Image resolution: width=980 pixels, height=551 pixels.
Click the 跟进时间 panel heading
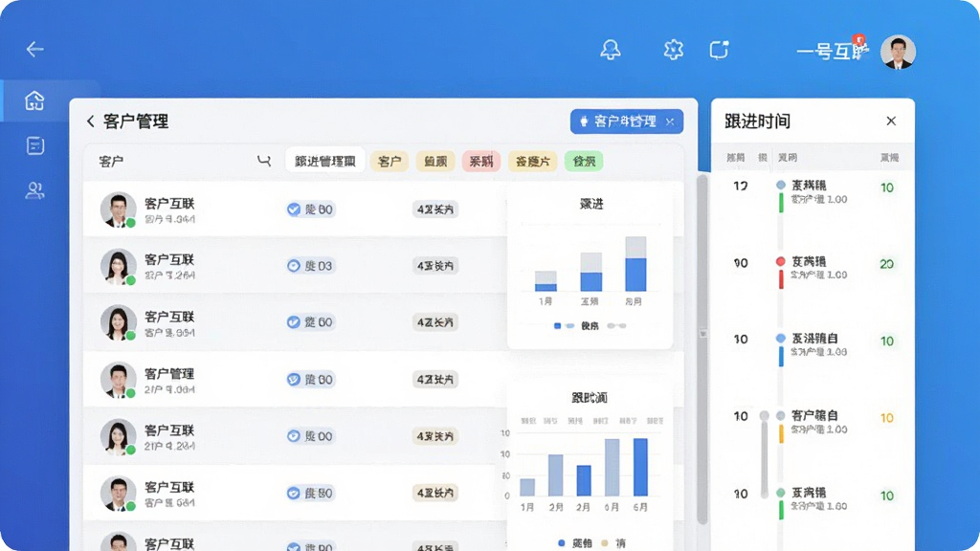click(758, 121)
